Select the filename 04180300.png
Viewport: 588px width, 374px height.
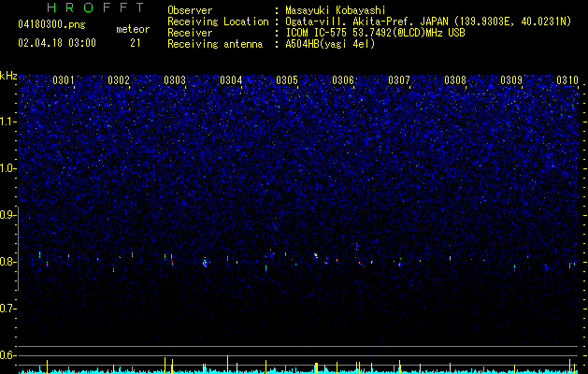coord(51,25)
